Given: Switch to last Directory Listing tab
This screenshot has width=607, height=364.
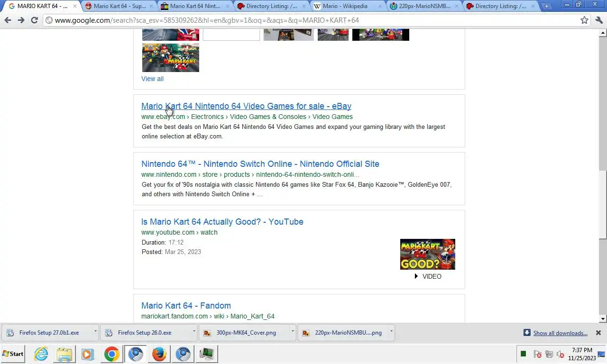Looking at the screenshot, I should click(x=501, y=6).
